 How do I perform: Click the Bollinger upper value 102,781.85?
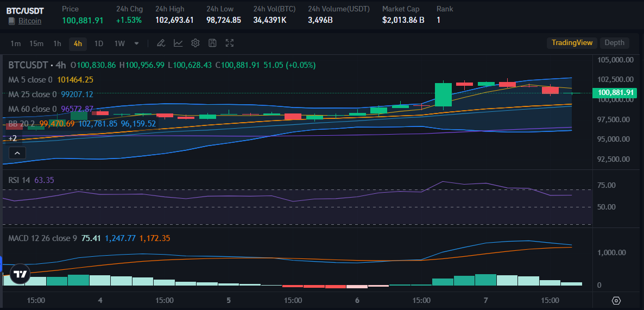coord(98,124)
